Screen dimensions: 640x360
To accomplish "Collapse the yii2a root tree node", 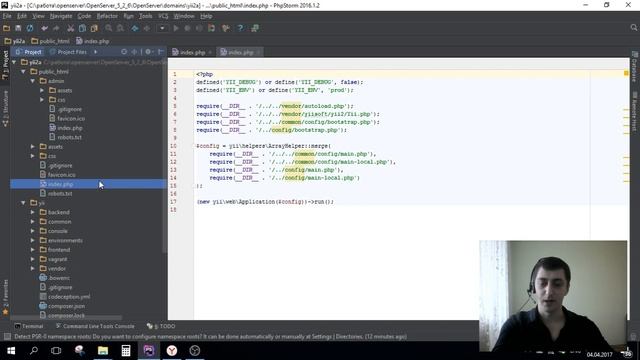I will point(14,62).
